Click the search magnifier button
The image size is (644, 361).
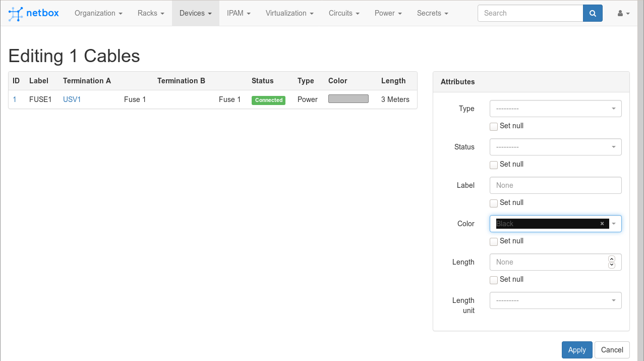(x=593, y=13)
